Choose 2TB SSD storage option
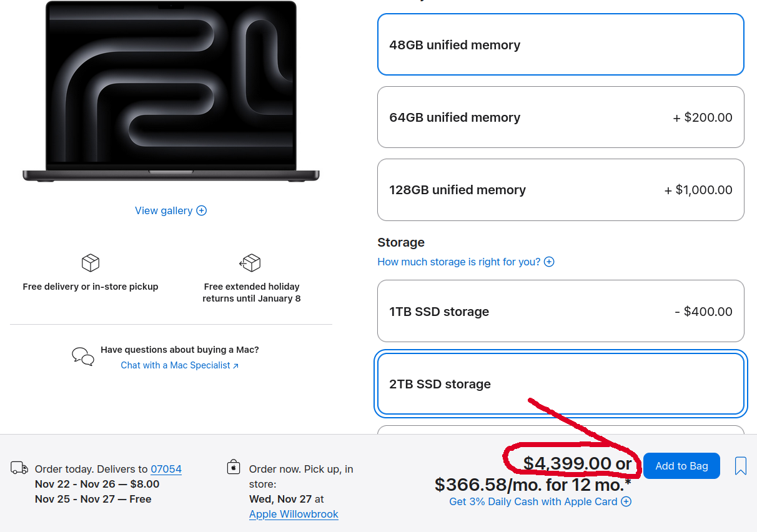The height and width of the screenshot is (532, 757). (x=560, y=383)
